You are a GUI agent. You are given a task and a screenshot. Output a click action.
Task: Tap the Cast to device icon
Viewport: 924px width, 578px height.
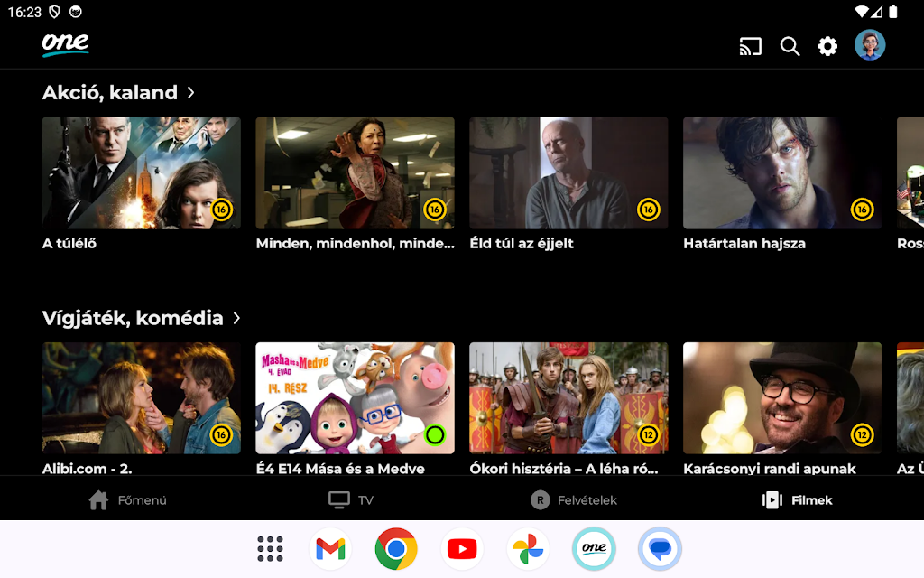(x=750, y=46)
